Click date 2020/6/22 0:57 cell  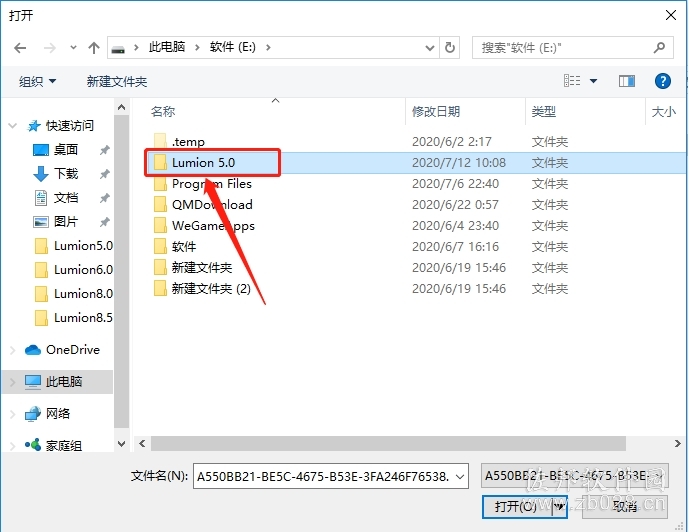455,205
